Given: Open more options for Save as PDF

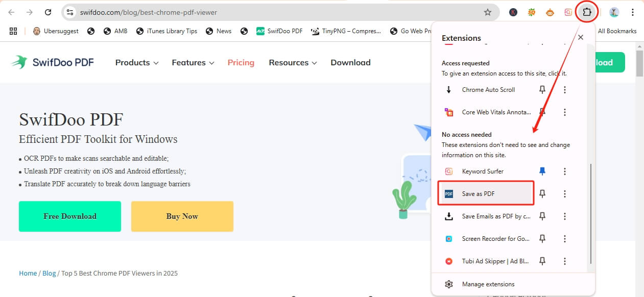Looking at the screenshot, I should point(565,194).
